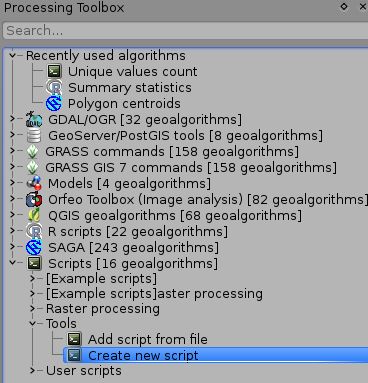Expand the User scripts subgroup arrow

point(33,370)
